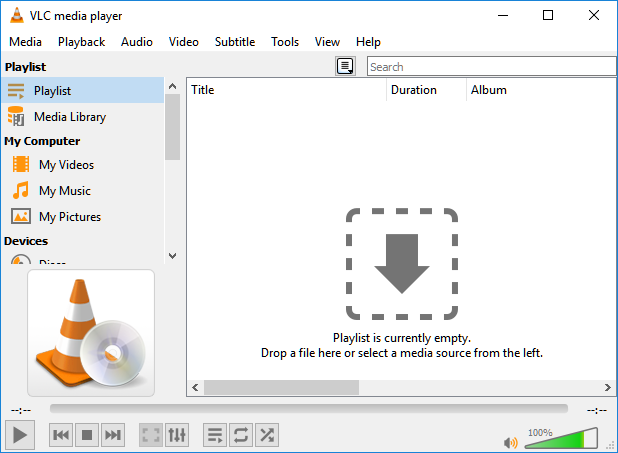Screen dimensions: 618x453
Task: Click the Devices section header
Action: click(x=26, y=241)
